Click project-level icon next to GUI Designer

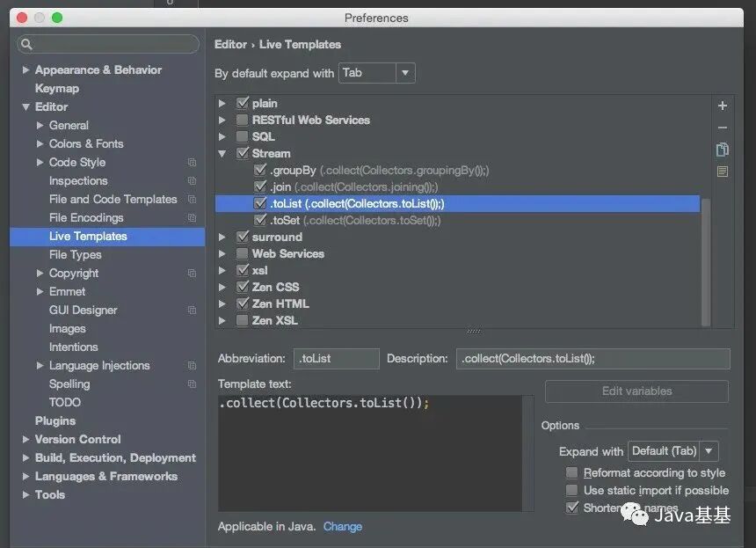[192, 310]
